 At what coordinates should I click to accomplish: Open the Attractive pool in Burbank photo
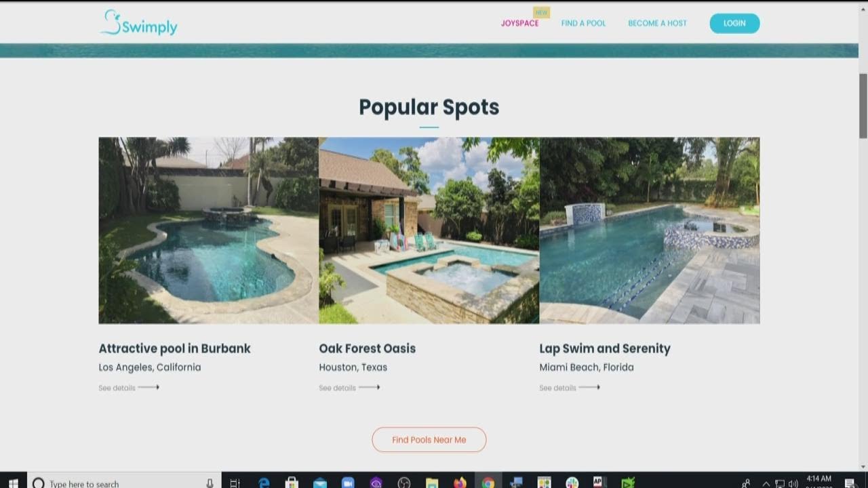coord(208,230)
